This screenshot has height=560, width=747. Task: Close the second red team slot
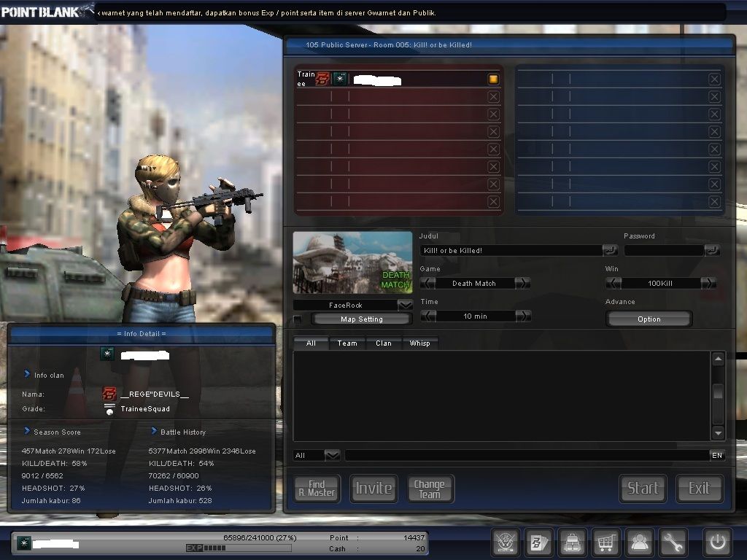pyautogui.click(x=494, y=97)
